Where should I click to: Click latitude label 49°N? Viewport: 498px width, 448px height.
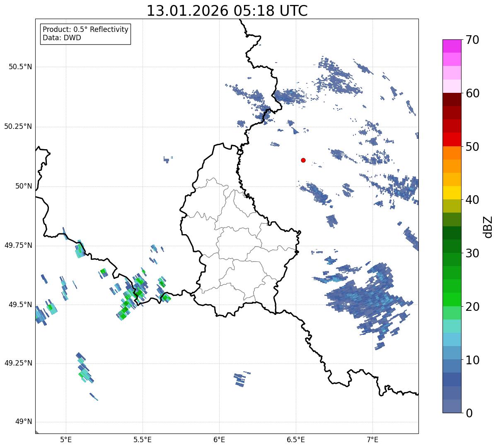[x=24, y=422]
